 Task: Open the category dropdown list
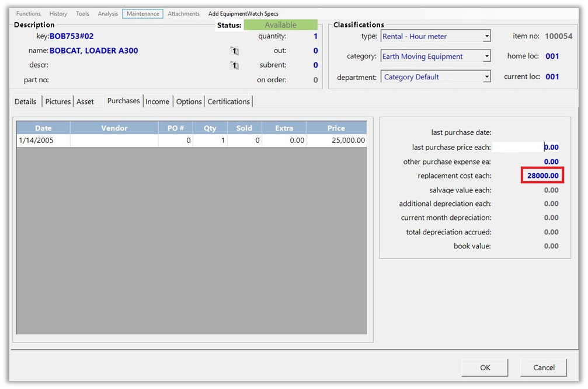486,57
